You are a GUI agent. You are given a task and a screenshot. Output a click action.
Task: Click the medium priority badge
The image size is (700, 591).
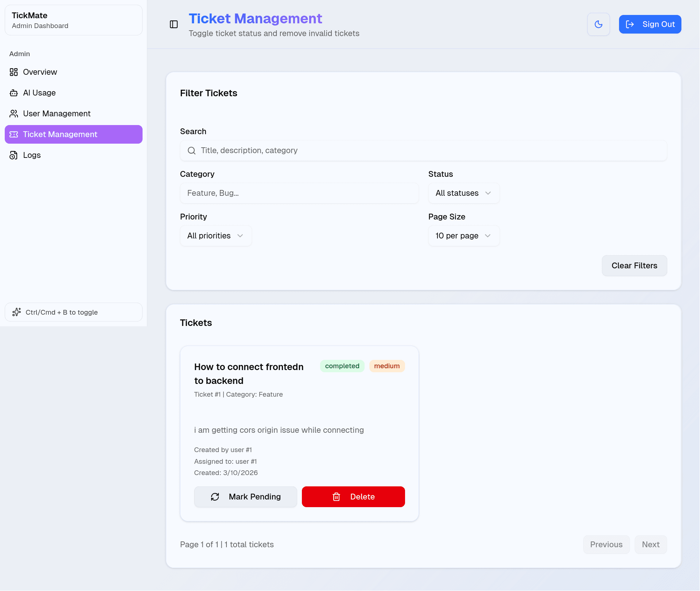click(386, 366)
